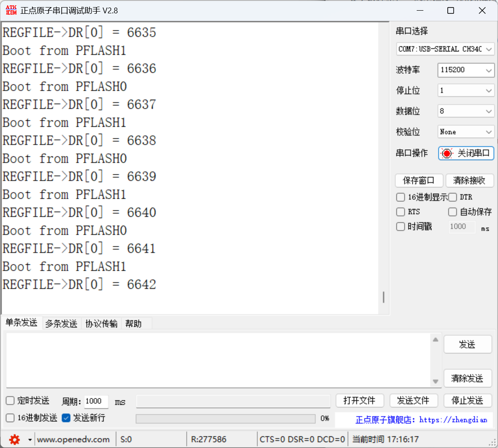Click the timestamp 1000 ms field
Viewport: 498px width, 448px height.
click(462, 227)
